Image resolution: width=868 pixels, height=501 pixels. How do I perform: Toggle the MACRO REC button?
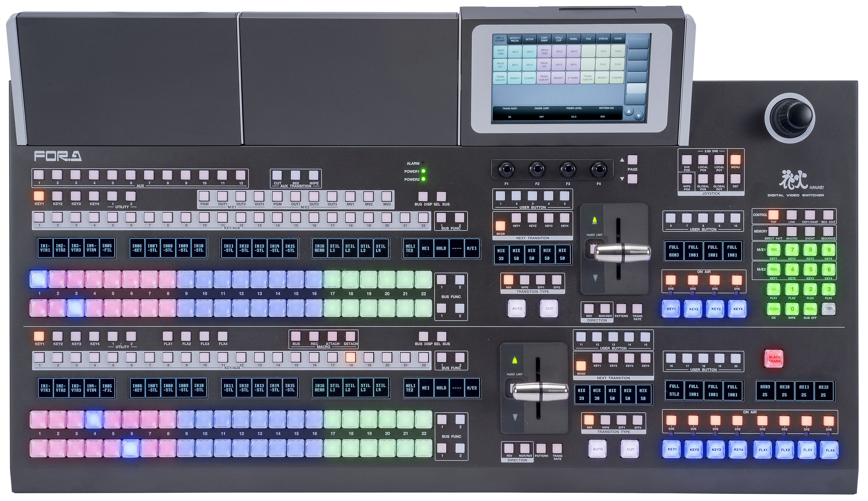pos(314,336)
